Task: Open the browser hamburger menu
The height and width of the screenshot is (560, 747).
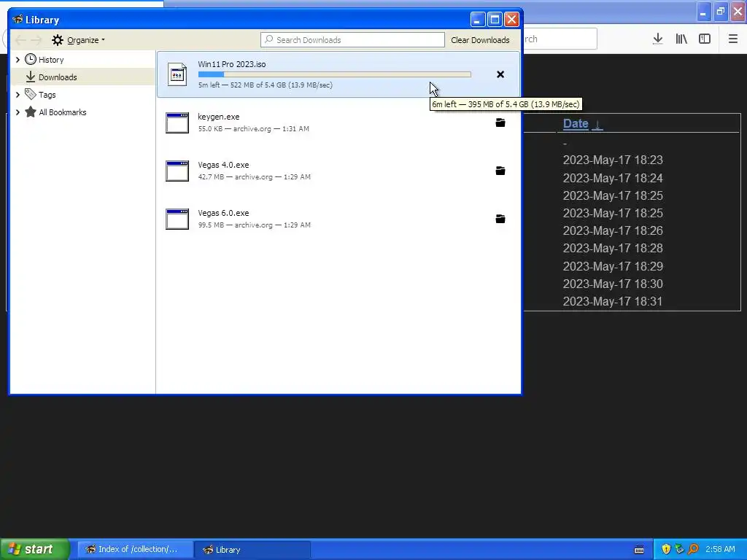Action: click(x=733, y=39)
